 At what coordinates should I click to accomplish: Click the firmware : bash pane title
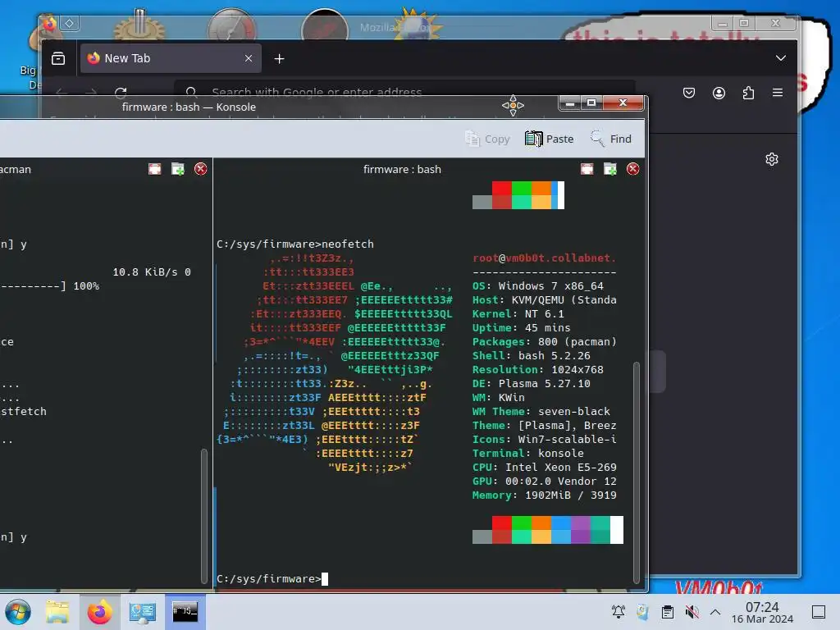pyautogui.click(x=402, y=169)
